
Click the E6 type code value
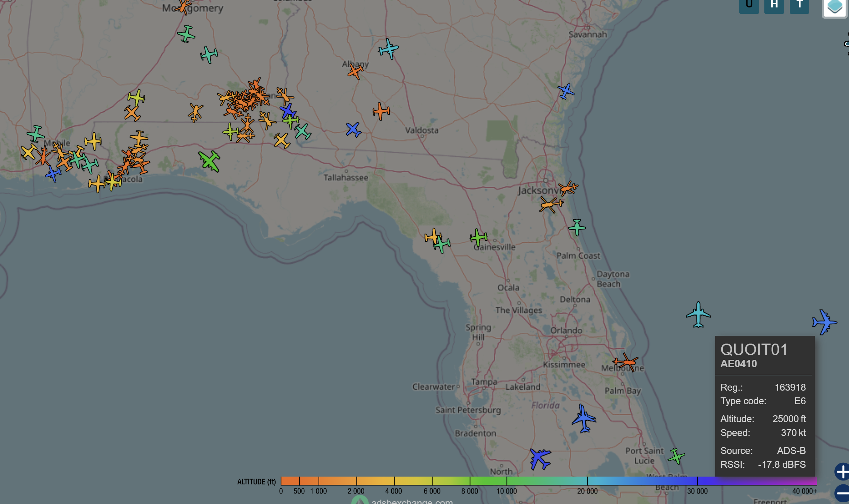(x=800, y=401)
